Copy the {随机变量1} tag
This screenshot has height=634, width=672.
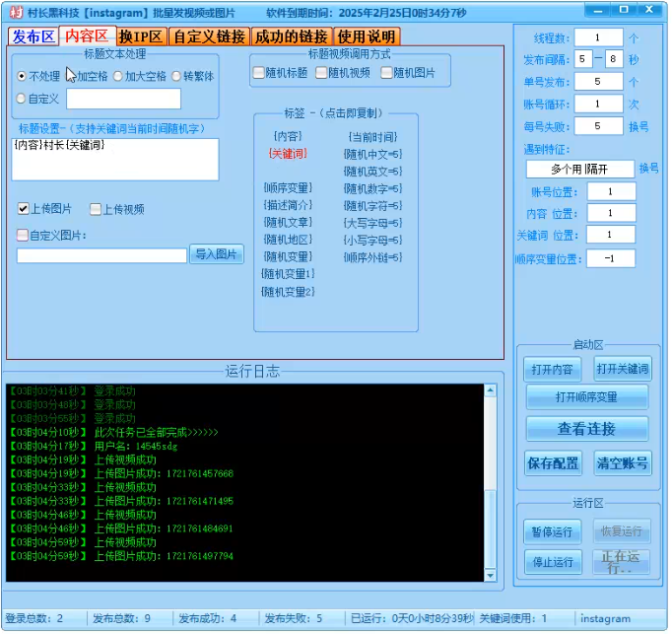point(288,274)
